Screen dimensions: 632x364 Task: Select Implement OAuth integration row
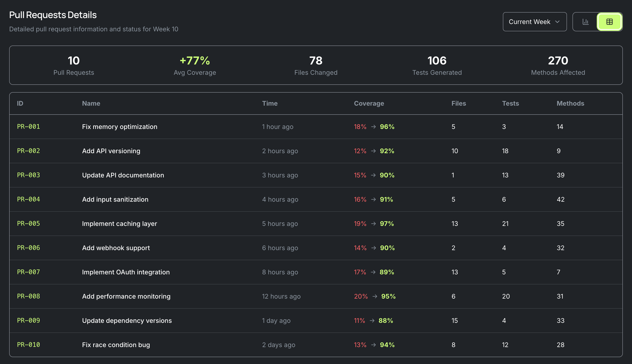point(126,272)
